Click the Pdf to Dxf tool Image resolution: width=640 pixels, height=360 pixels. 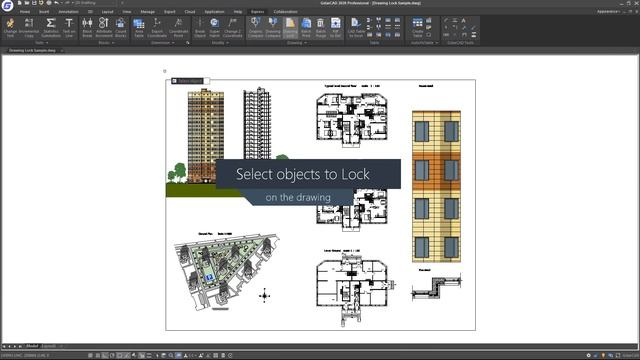[336, 28]
